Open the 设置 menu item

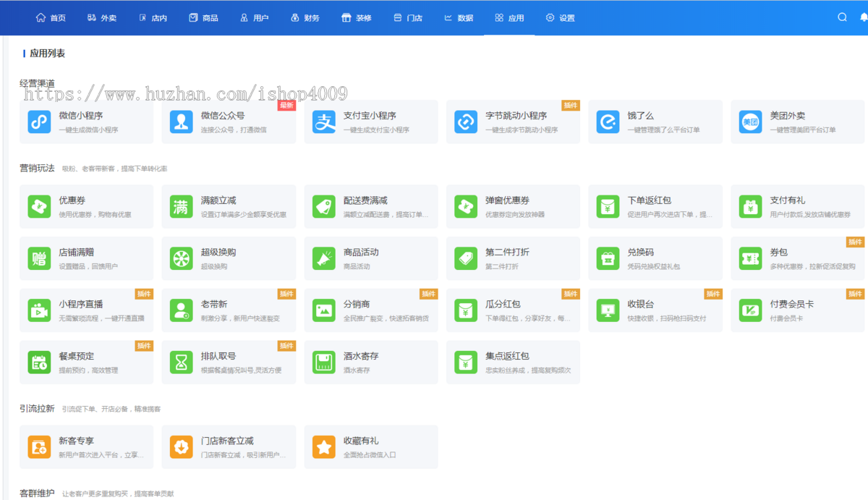[x=561, y=18]
